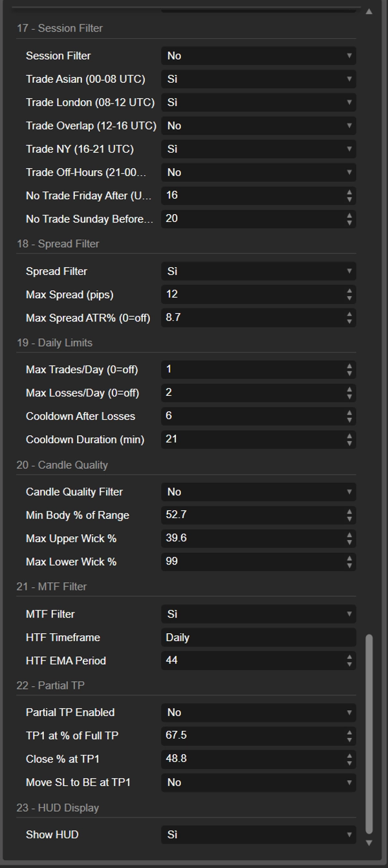Viewport: 388px width, 868px height.
Task: Increase Min Body % of Range value
Action: (x=349, y=512)
